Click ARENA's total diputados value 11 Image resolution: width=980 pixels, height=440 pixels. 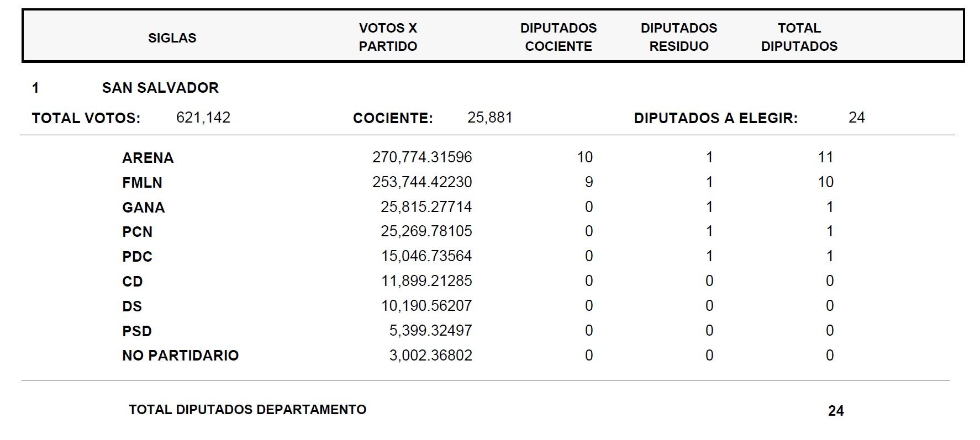pyautogui.click(x=825, y=157)
